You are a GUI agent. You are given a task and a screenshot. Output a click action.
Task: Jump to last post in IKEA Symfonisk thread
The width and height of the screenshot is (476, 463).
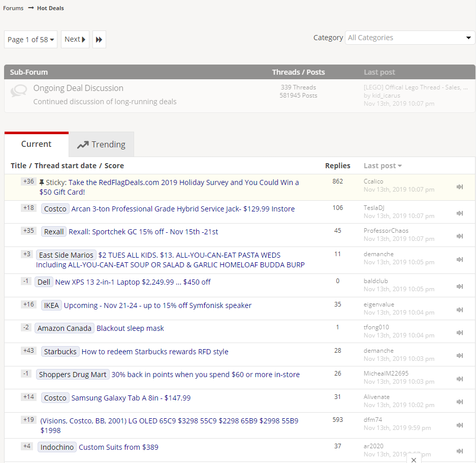(460, 310)
